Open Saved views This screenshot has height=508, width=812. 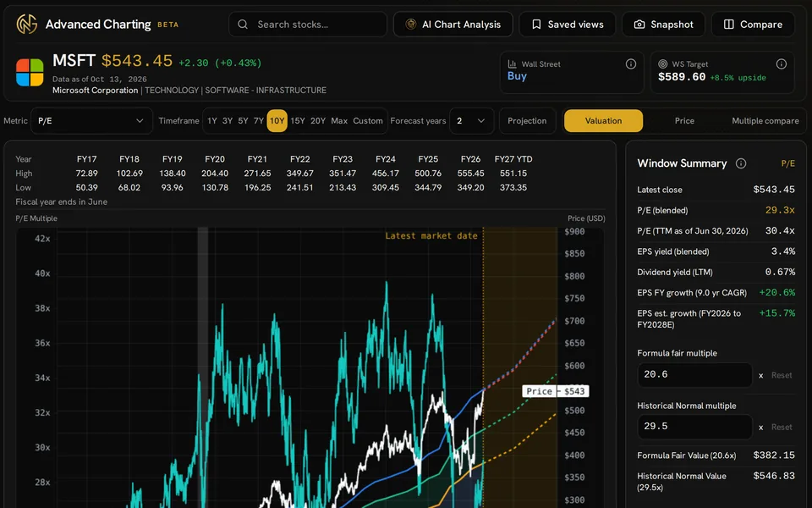(x=567, y=25)
